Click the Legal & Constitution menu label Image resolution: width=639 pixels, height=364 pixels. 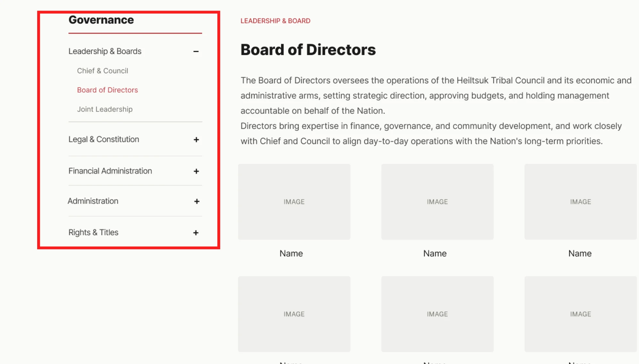pyautogui.click(x=104, y=139)
